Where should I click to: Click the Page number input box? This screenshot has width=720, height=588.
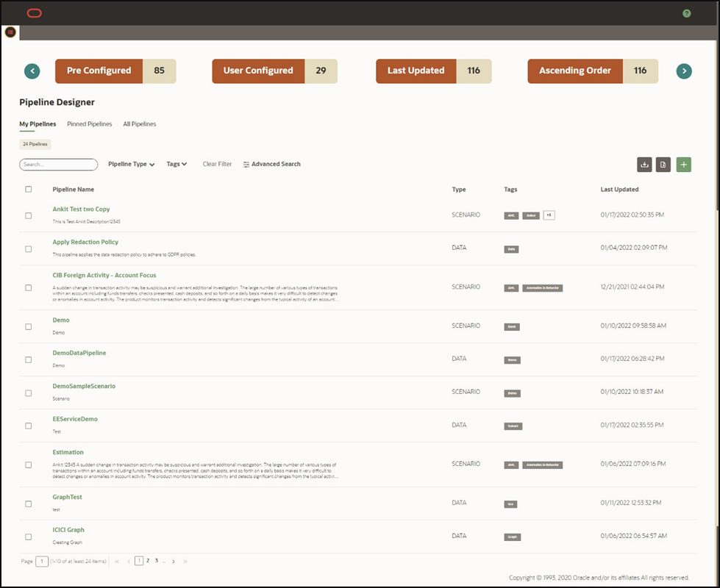(42, 562)
